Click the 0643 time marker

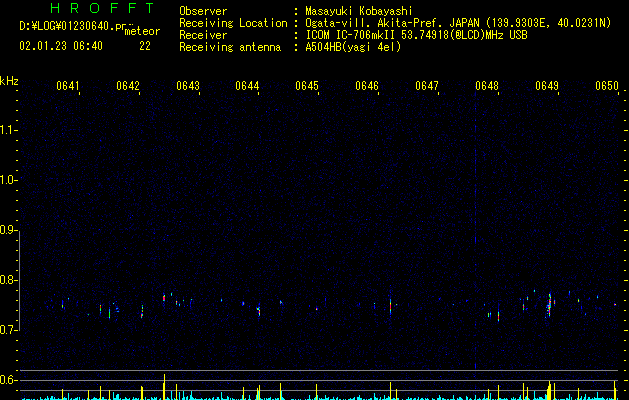point(188,86)
